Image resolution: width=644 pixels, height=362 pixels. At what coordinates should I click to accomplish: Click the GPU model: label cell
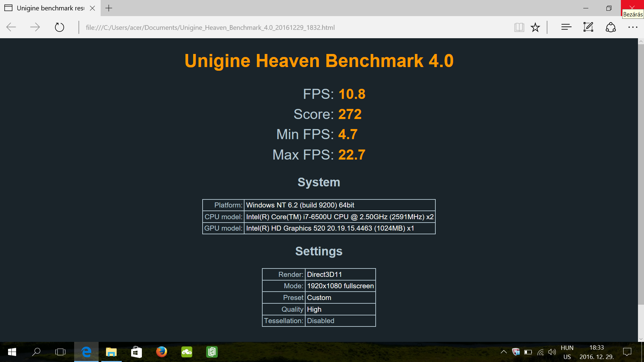[x=223, y=228]
